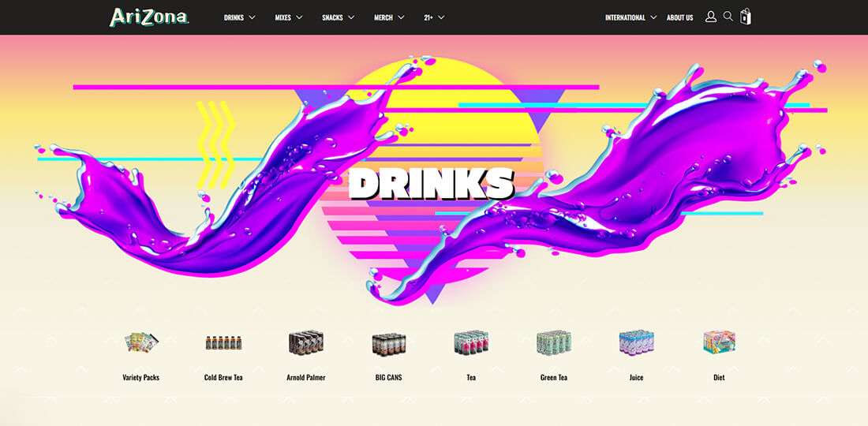
Task: Open the Diet category text link
Action: [x=719, y=377]
